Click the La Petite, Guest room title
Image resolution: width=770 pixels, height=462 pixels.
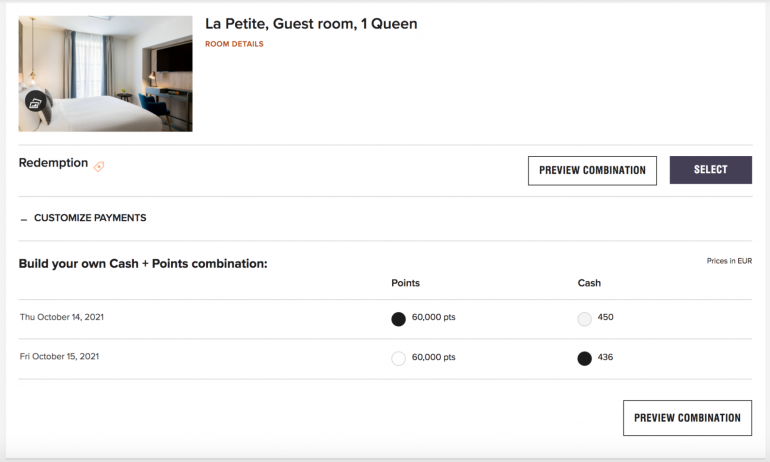point(311,24)
